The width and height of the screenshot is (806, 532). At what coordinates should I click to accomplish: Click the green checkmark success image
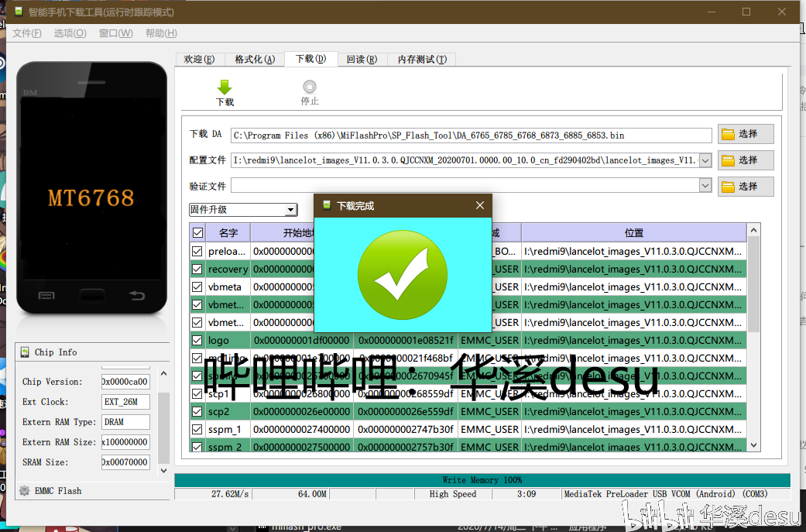pyautogui.click(x=403, y=275)
